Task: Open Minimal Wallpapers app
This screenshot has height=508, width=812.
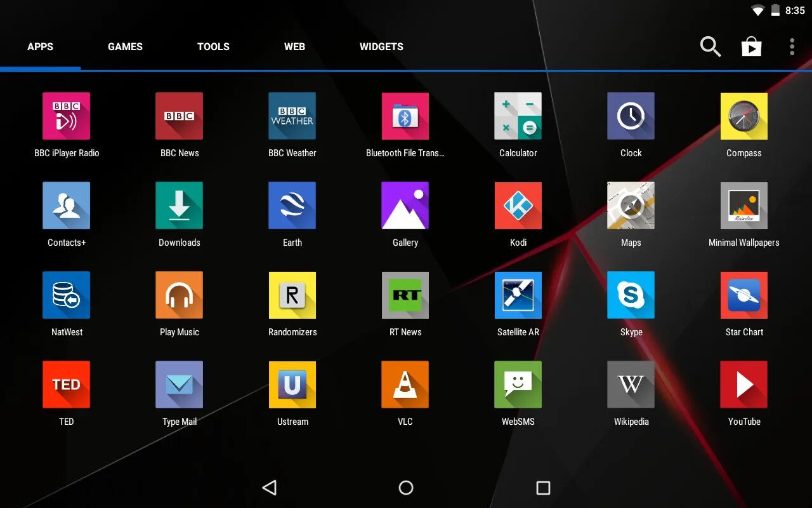Action: point(744,206)
